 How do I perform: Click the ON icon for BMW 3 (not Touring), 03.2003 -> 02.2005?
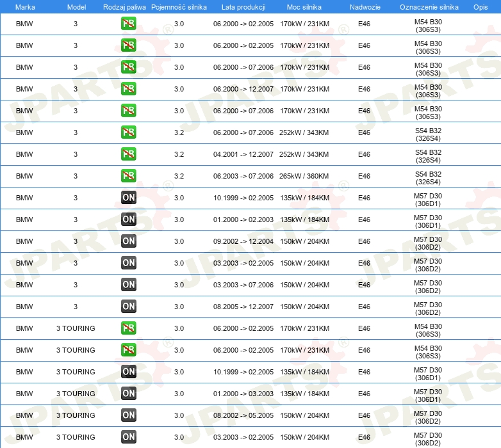[128, 262]
